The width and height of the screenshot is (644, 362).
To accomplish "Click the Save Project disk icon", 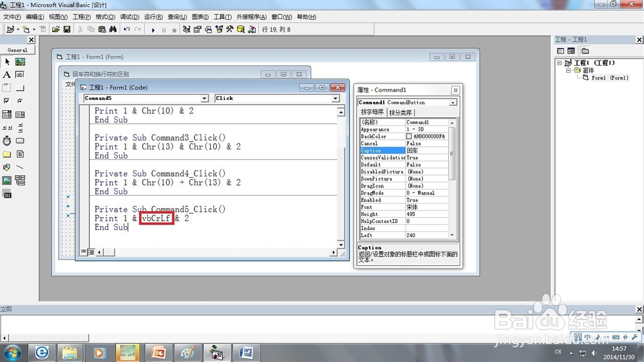I will coord(66,29).
